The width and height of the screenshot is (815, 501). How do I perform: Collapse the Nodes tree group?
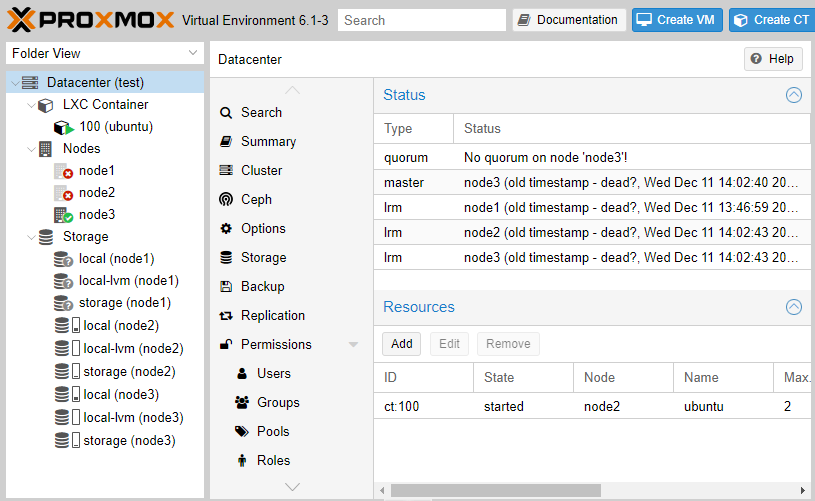pos(30,149)
